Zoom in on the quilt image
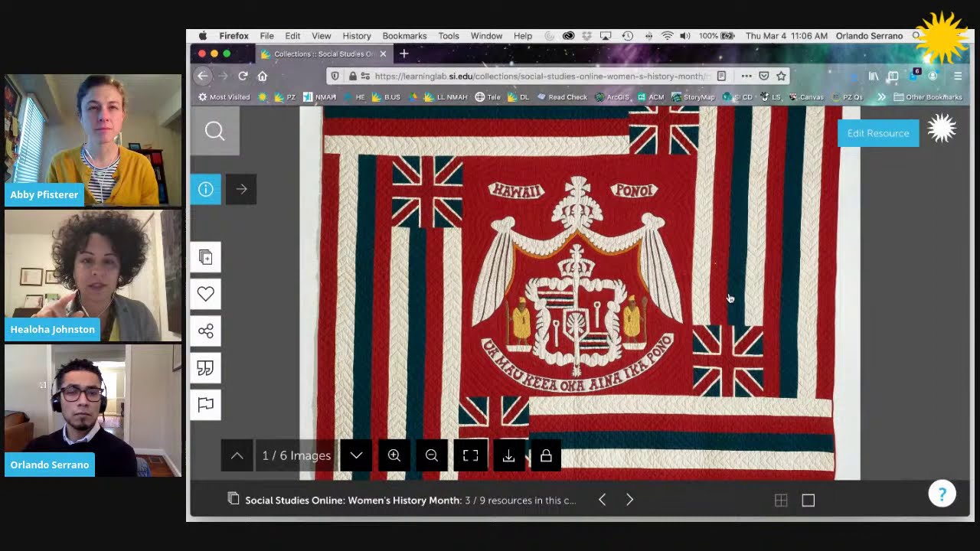 394,455
